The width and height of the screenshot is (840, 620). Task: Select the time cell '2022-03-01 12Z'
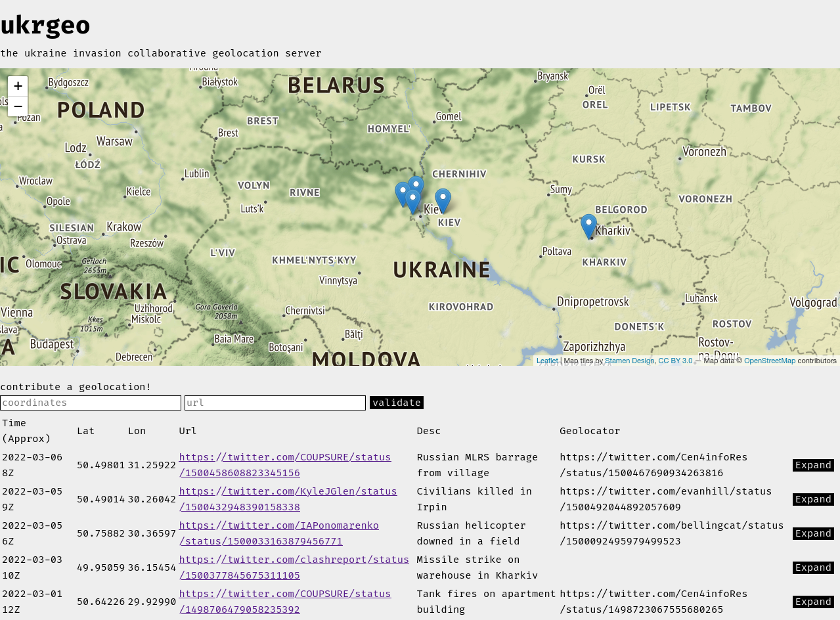pyautogui.click(x=32, y=602)
